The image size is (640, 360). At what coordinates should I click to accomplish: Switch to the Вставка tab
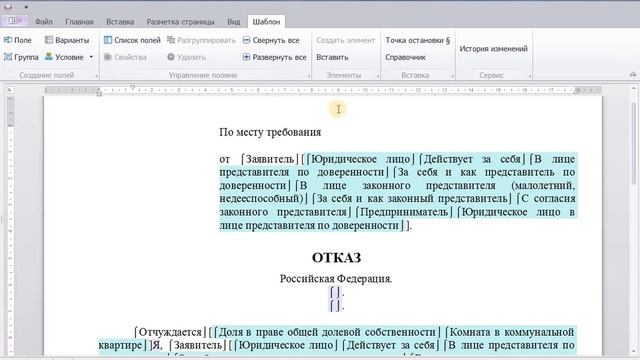pyautogui.click(x=120, y=22)
